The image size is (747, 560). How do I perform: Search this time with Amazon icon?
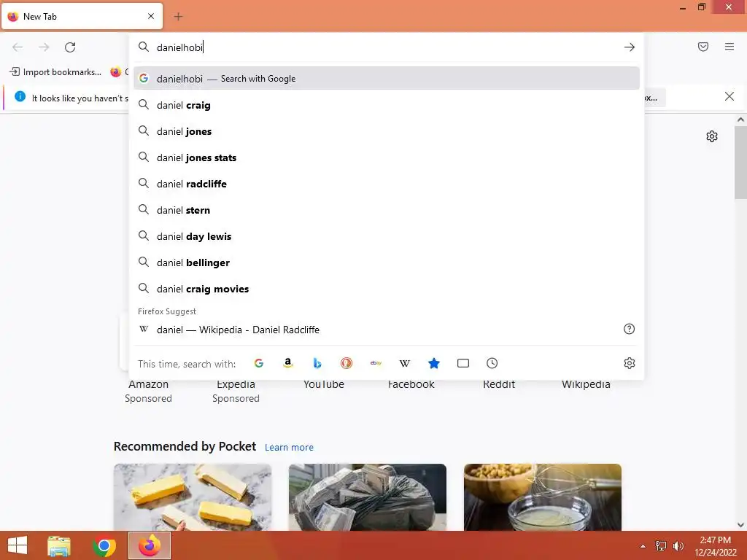[287, 363]
